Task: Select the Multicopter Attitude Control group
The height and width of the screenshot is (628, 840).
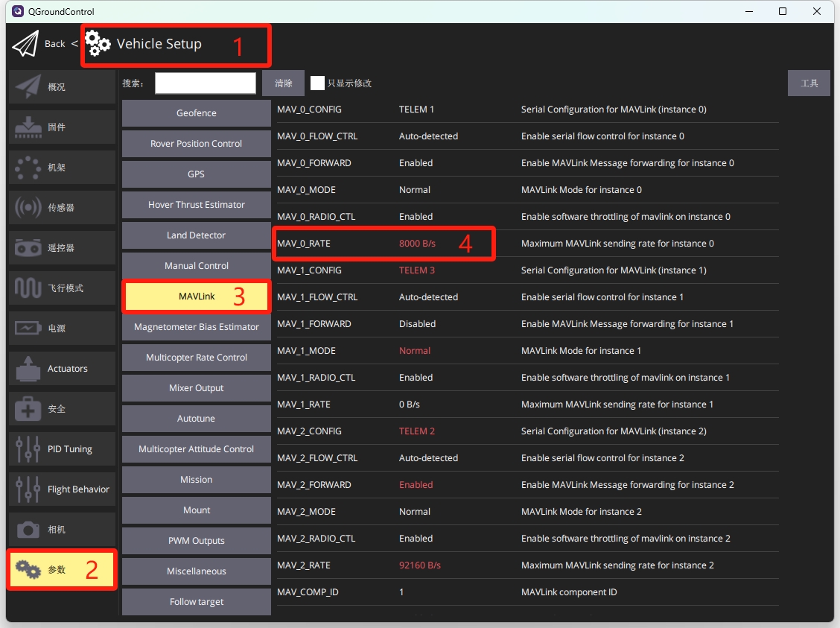Action: [197, 449]
